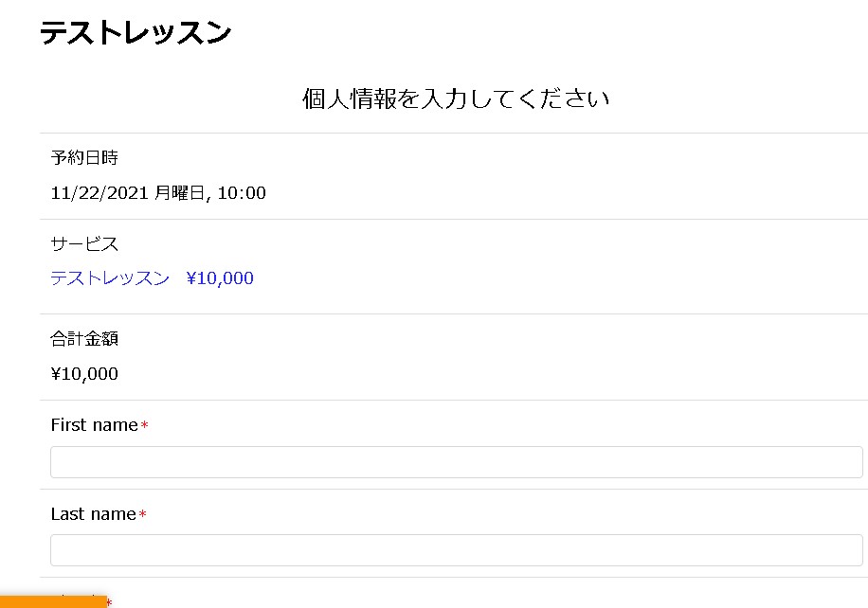
Task: Click the red asterisk beside the orange bar
Action: point(109,602)
